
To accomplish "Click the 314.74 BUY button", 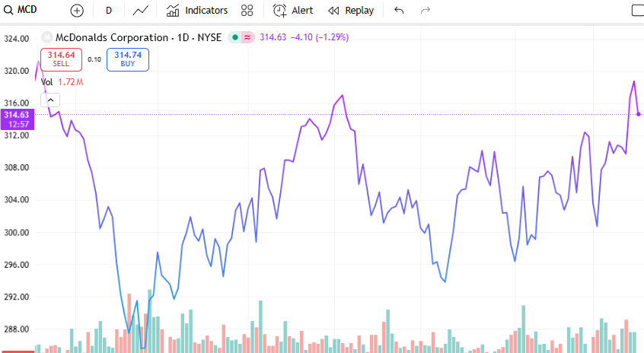I will coord(128,59).
